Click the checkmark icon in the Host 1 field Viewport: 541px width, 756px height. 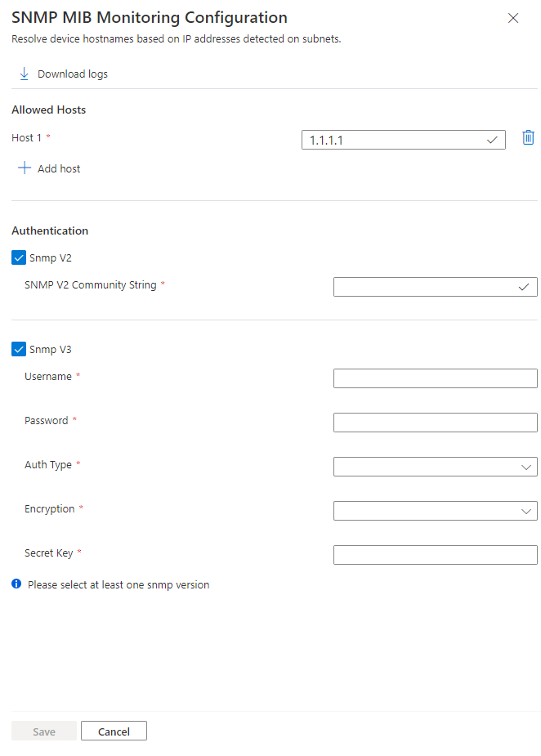tap(492, 140)
